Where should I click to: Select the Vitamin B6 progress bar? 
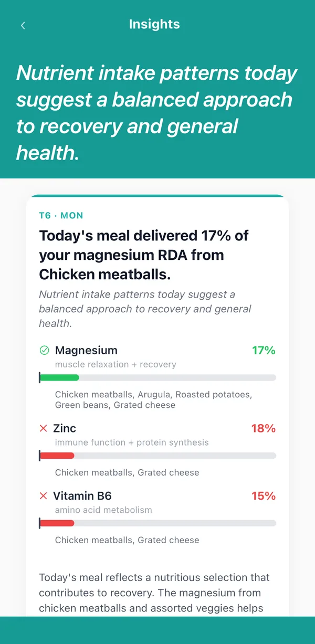[157, 523]
